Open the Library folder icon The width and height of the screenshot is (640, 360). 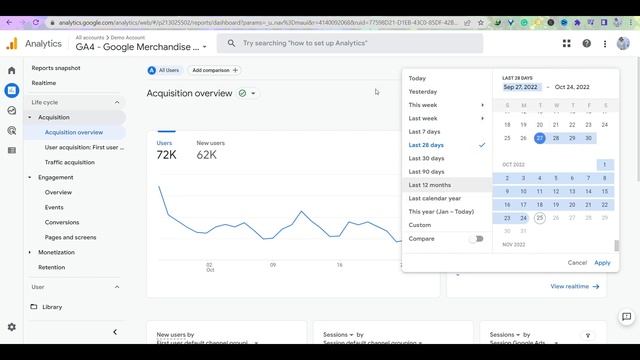pos(34,307)
